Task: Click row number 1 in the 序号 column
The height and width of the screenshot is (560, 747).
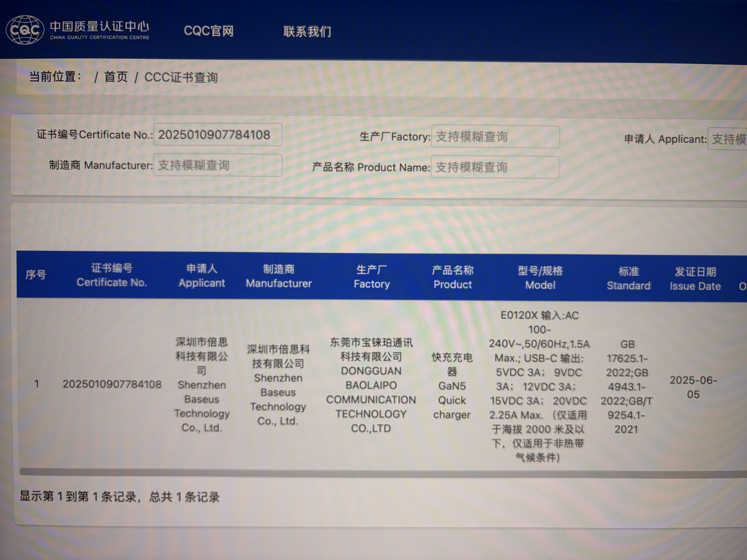Action: [x=36, y=384]
